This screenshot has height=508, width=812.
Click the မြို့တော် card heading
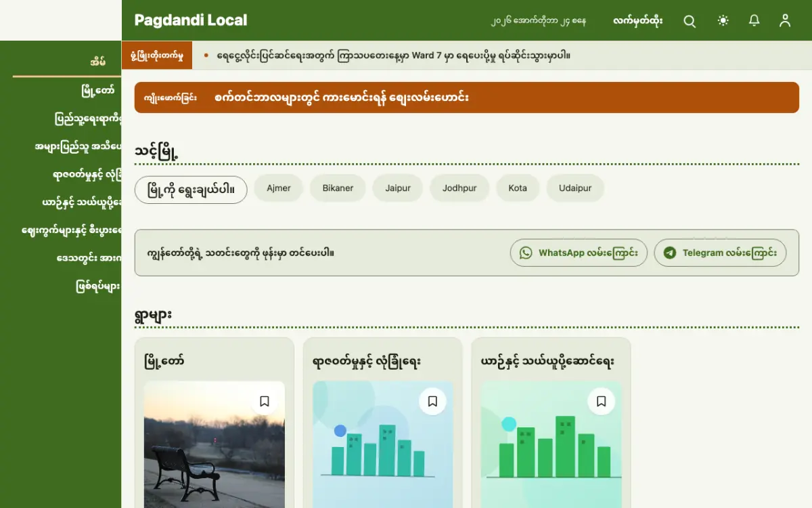coord(164,362)
